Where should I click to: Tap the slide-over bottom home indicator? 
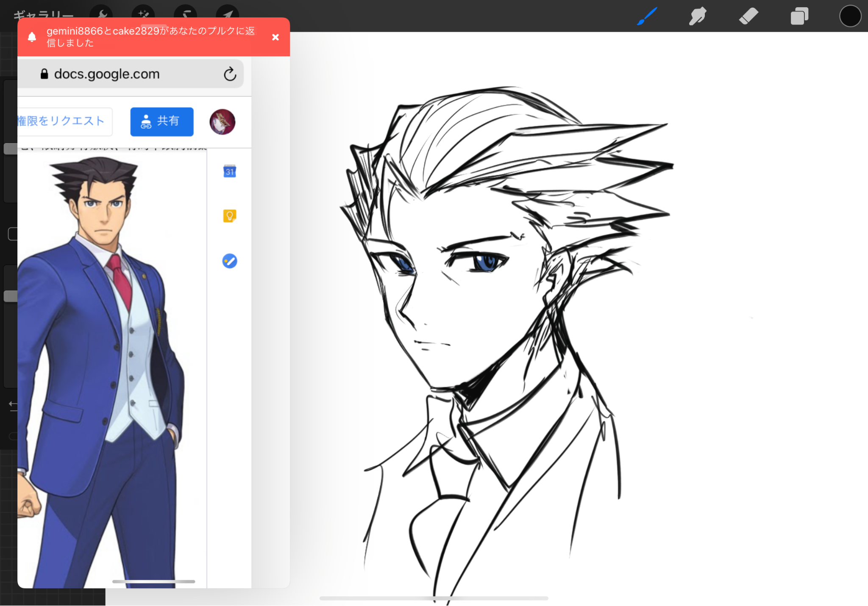click(153, 581)
